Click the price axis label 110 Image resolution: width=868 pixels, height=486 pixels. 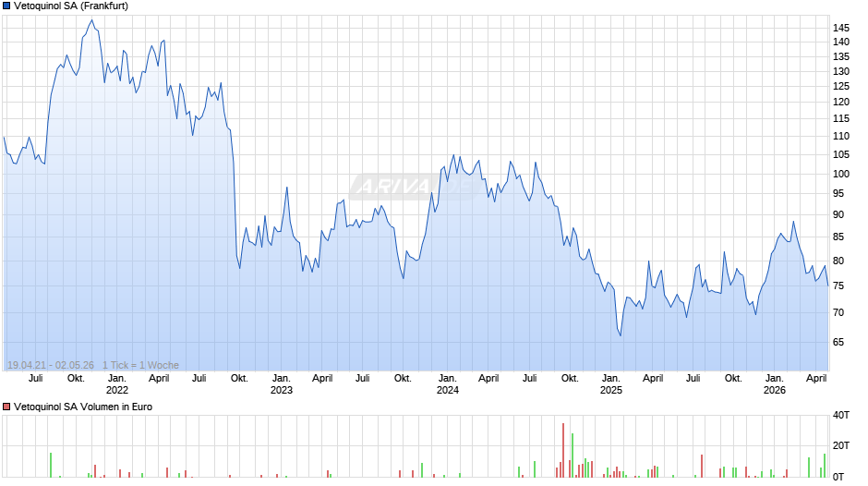[841, 137]
